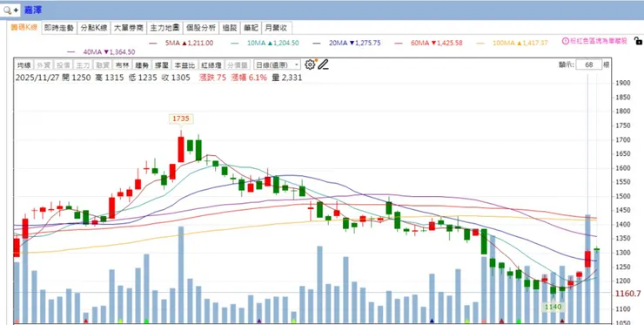The height and width of the screenshot is (325, 644).
Task: Click the 量 2,331 volume value
Action: point(286,78)
